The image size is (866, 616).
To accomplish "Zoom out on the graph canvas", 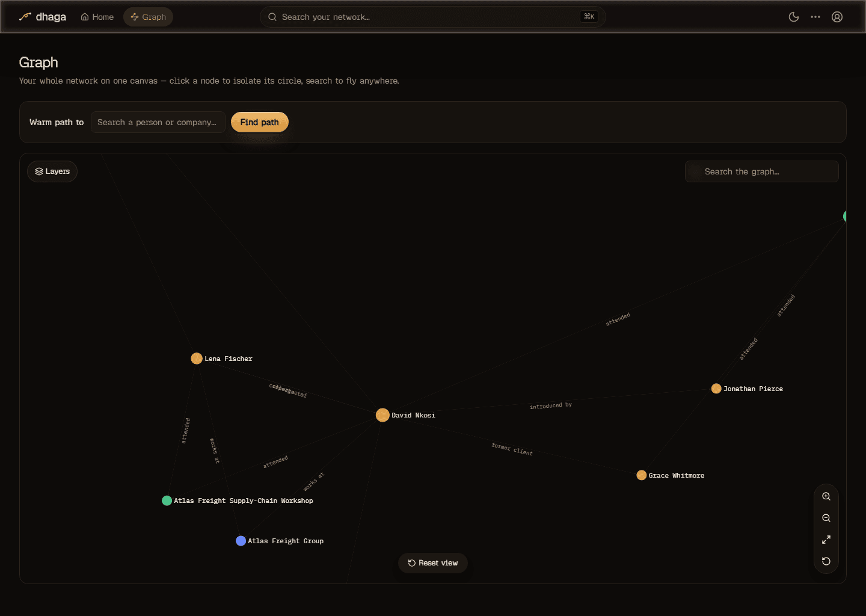I will tap(826, 518).
